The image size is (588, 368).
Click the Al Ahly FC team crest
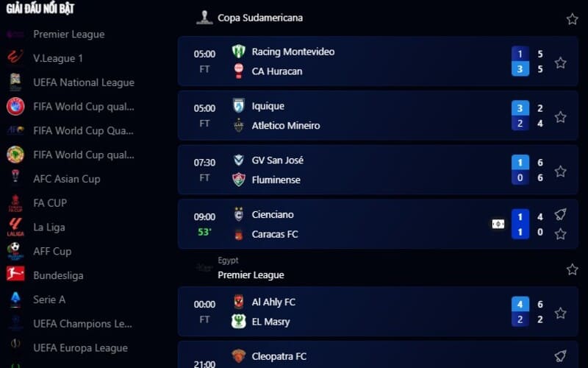click(x=238, y=302)
